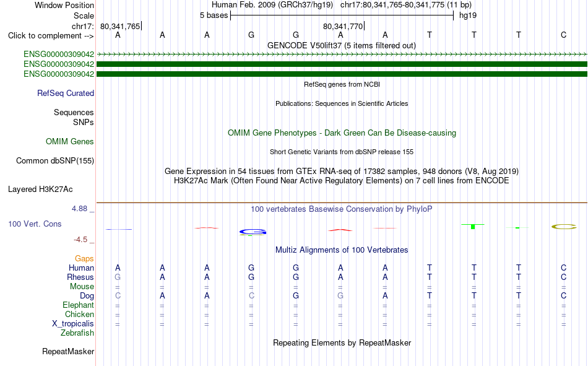Screen dimensions: 588x366
Task: Click 'Multiz Alignments of 100 Vertebrates' title
Action: click(342, 250)
